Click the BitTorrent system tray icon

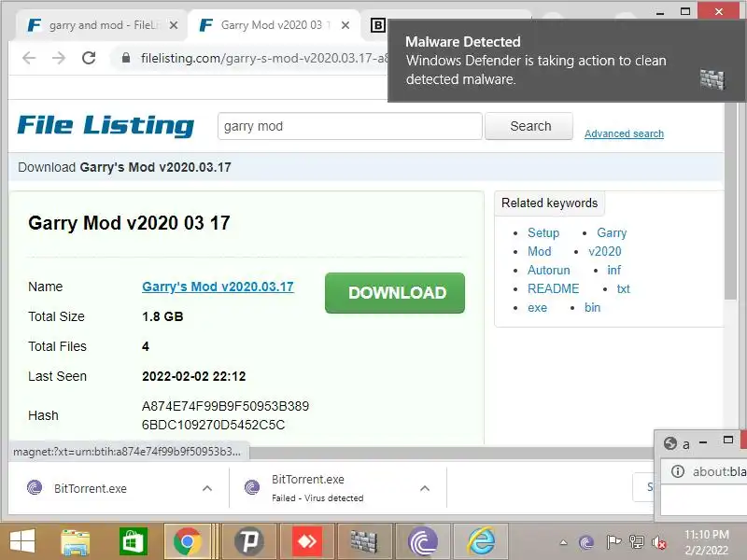586,542
